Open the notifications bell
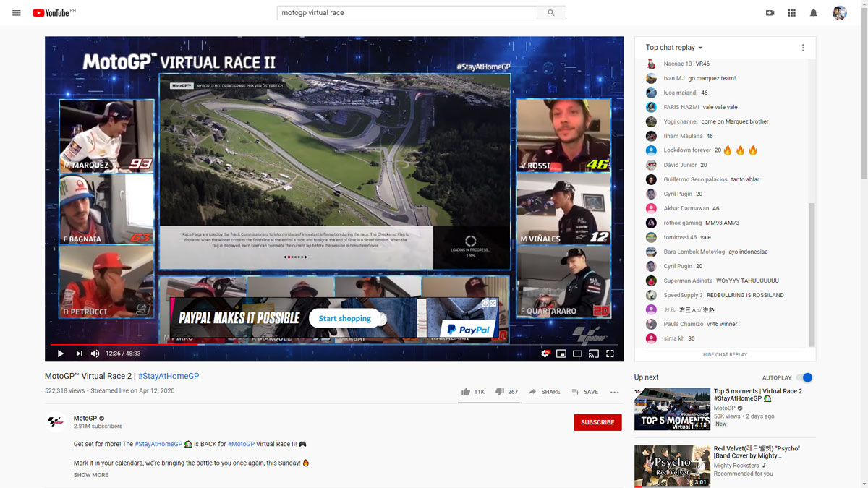Screen dimensions: 868x488 pyautogui.click(x=813, y=13)
